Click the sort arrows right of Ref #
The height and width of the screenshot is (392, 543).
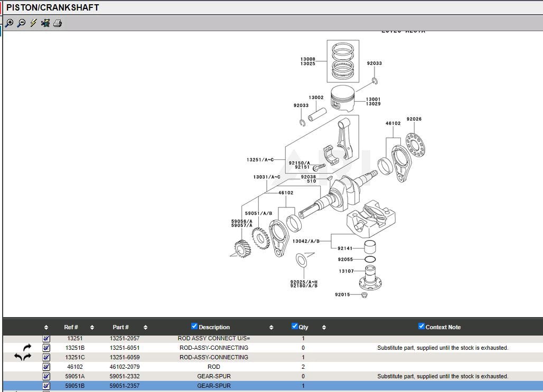click(x=92, y=327)
